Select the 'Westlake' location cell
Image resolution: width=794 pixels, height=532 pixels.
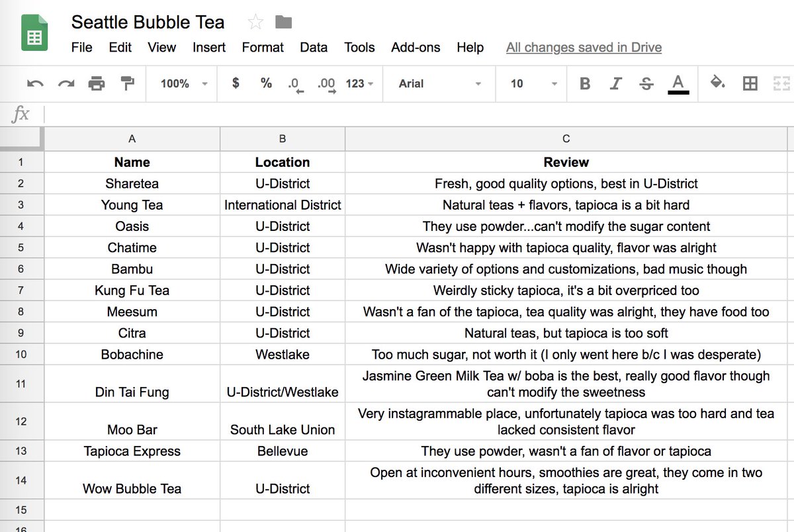click(x=283, y=354)
